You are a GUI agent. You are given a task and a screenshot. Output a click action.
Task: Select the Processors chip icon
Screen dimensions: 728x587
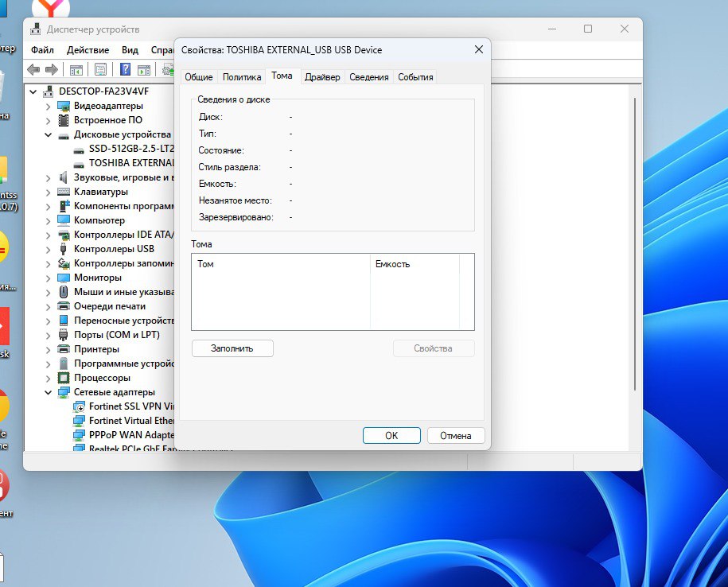64,378
